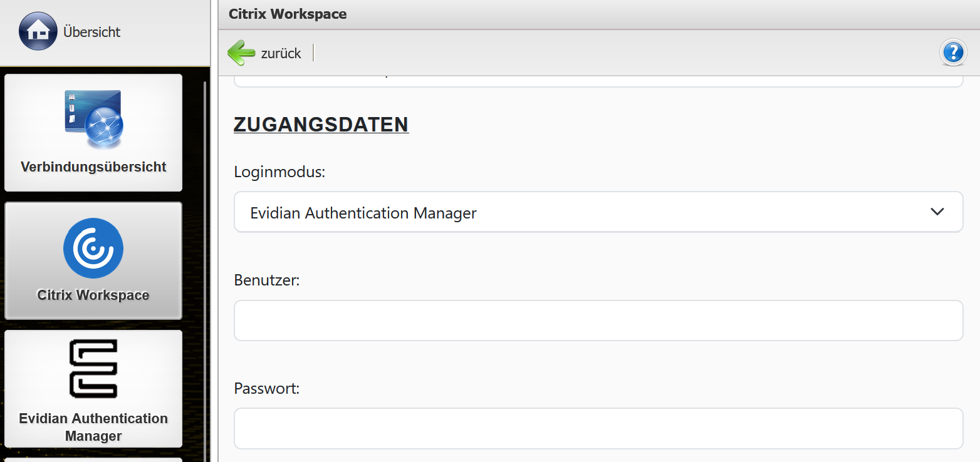
Task: Select the Verbindungsübersicht tile label
Action: coord(93,167)
